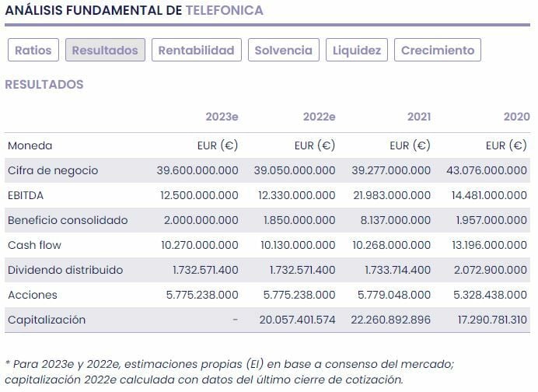Screen dimensions: 538x392
Task: Click the 2021 column header
Action: tap(418, 117)
